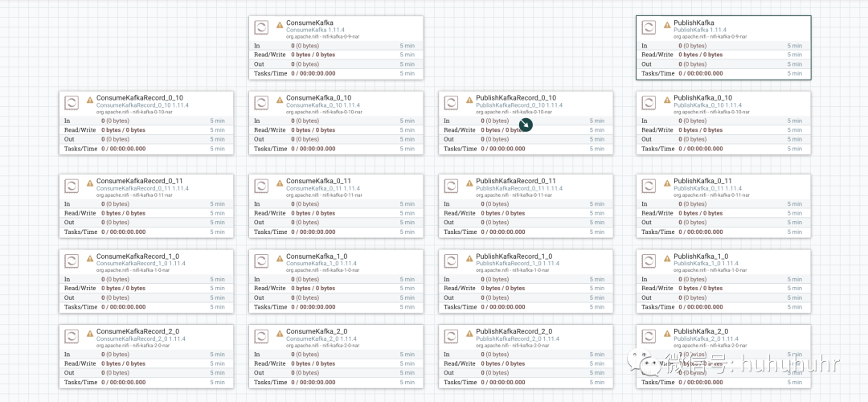Click the warning triangle on PublishKafka_0_11
This screenshot has height=402, width=868.
667,183
